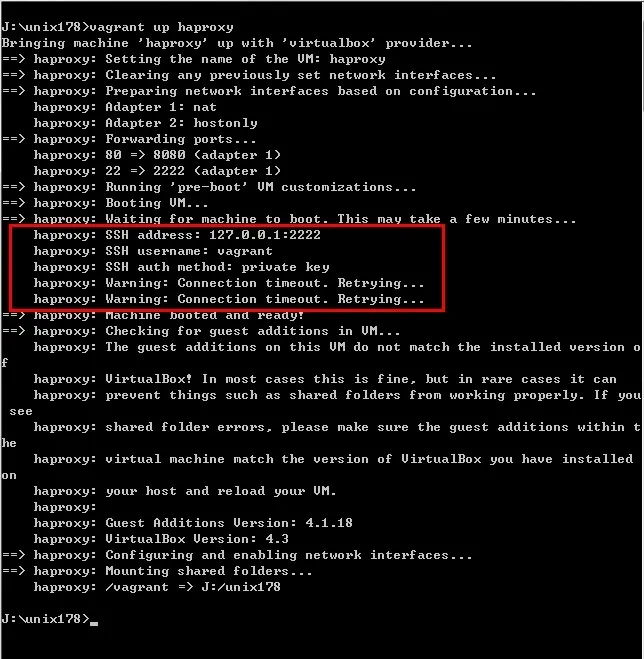Select the 'SSH address: 127.0.0.1:2222' line
This screenshot has width=644, height=659.
[177, 235]
